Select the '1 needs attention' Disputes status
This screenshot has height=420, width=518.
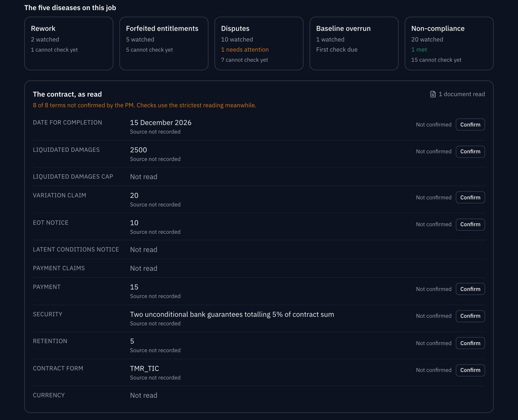pos(245,50)
